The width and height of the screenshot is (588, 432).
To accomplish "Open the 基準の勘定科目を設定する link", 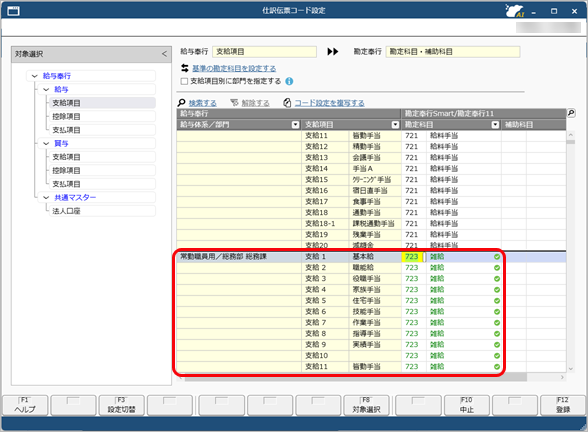I will click(234, 69).
